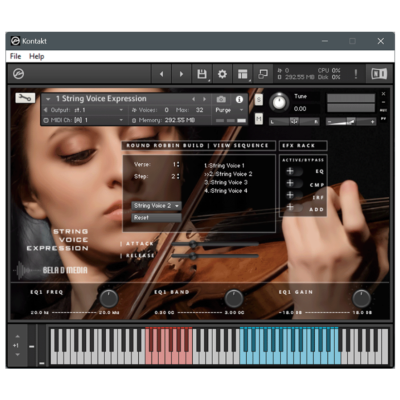Image resolution: width=400 pixels, height=400 pixels.
Task: Click the Kontakt logo in the main toolbar
Action: pos(18,74)
